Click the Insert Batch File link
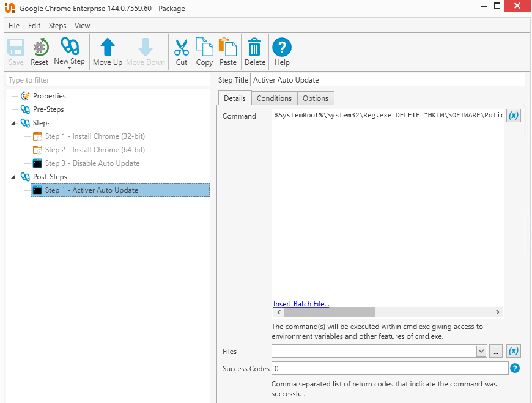Viewport: 532px width, 403px height. 301,303
